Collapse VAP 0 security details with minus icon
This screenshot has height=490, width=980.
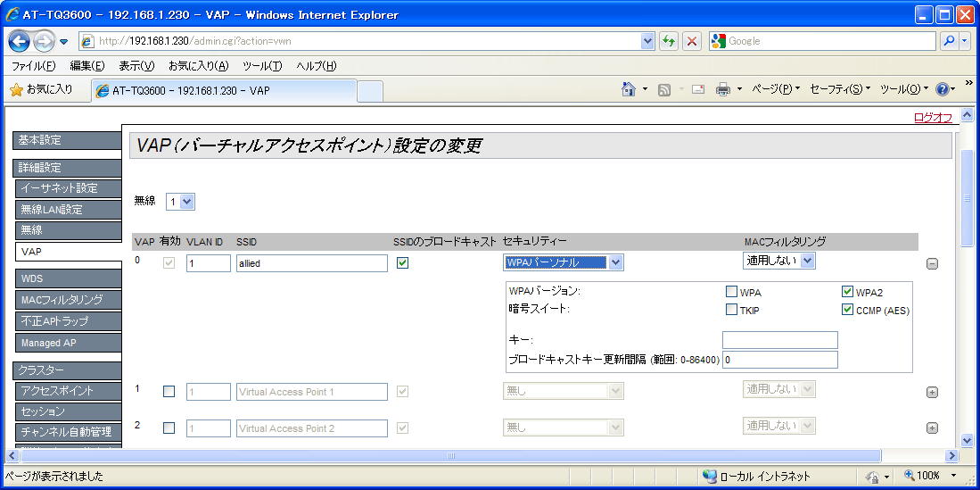(931, 264)
